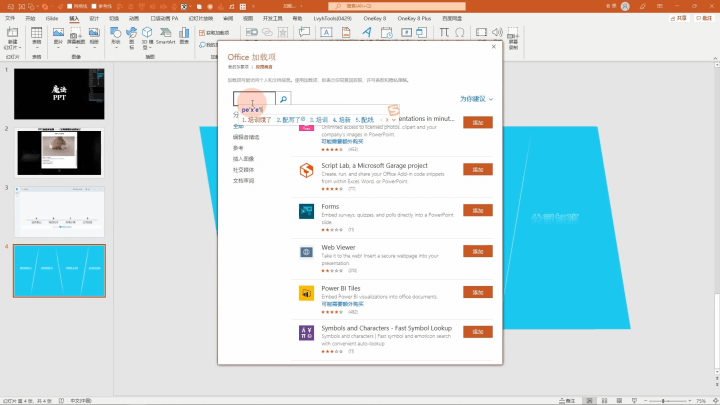Click the user account avatar in title bar
This screenshot has height=405, width=720.
tap(625, 6)
